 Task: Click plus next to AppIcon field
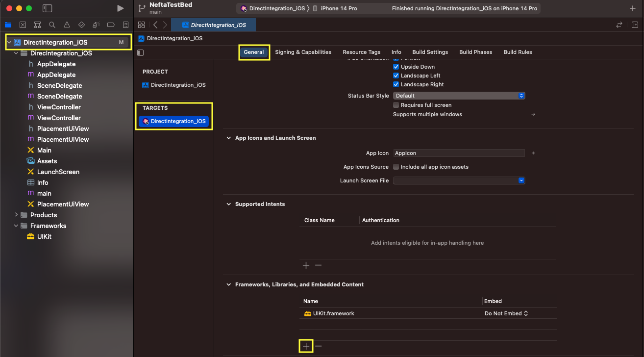(x=533, y=153)
